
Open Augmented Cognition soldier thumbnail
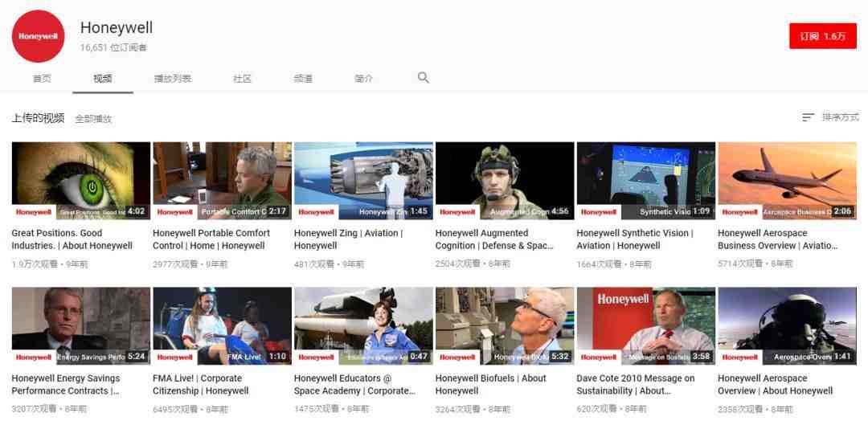click(x=505, y=181)
